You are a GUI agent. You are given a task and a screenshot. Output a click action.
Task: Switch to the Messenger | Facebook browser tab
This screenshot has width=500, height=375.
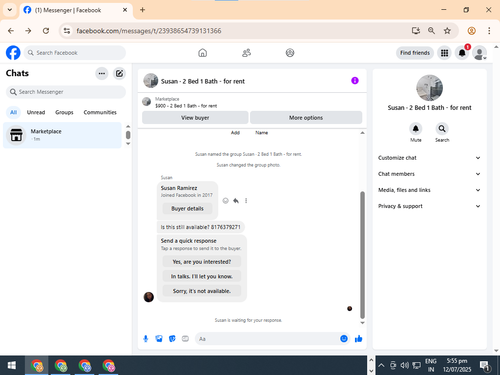76,10
